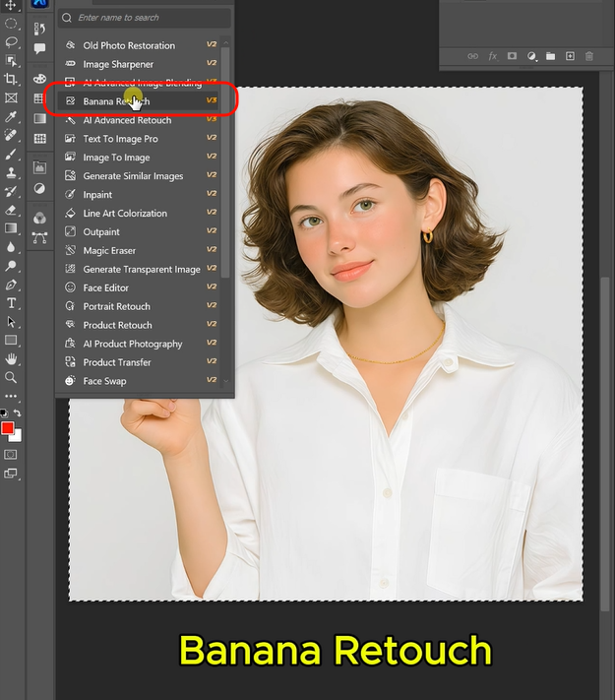Open the Face Editor feature

141,287
